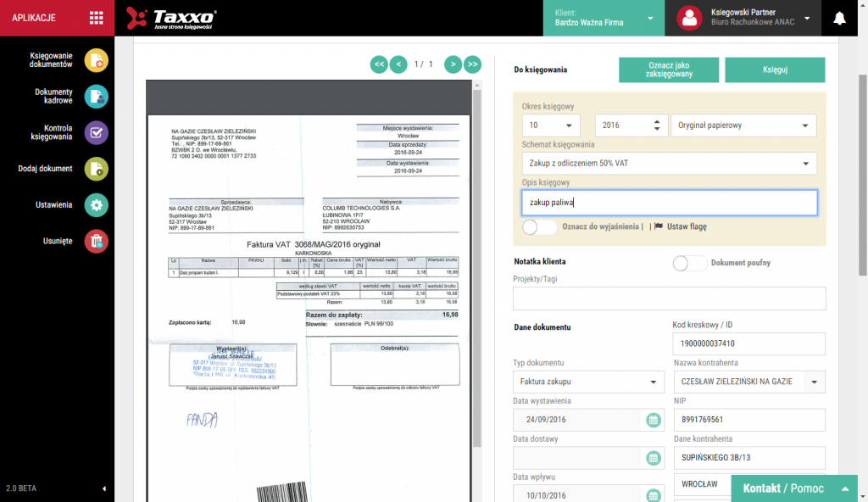Click the Opis księgowy input field

[x=670, y=203]
